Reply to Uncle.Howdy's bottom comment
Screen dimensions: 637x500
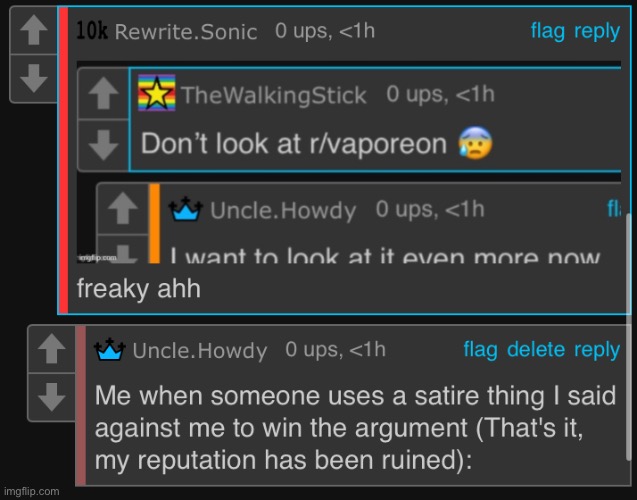(597, 350)
